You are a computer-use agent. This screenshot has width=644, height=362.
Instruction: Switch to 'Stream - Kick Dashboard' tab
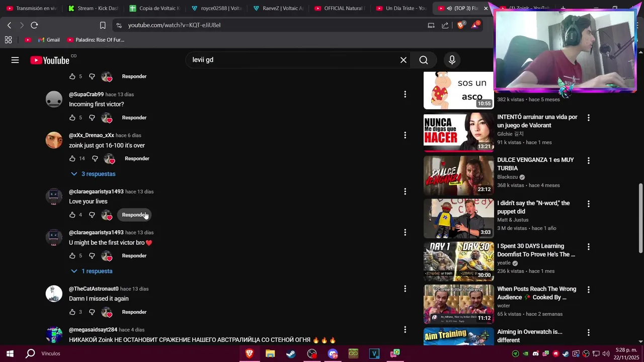93,8
